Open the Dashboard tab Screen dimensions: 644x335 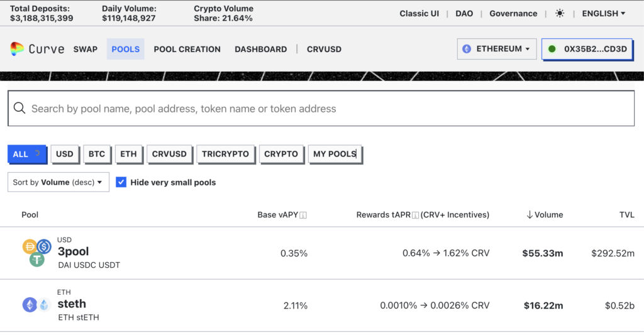coord(261,49)
